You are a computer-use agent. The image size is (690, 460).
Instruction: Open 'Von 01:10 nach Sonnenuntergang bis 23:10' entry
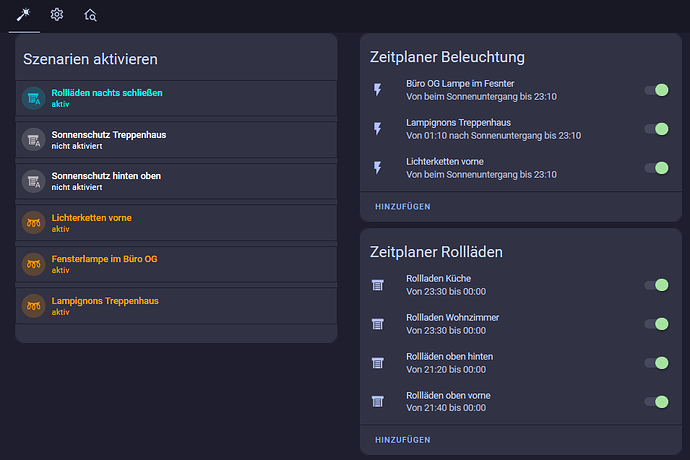click(x=493, y=136)
